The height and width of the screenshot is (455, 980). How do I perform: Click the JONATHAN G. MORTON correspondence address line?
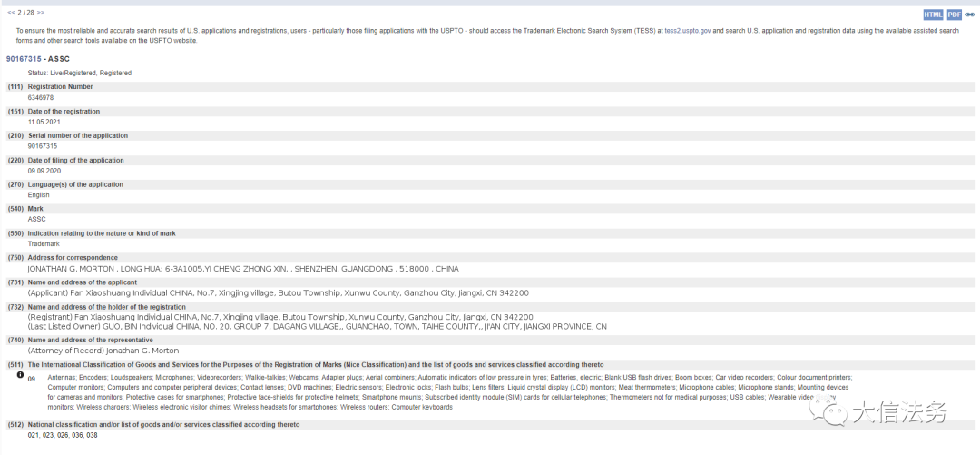(x=243, y=269)
